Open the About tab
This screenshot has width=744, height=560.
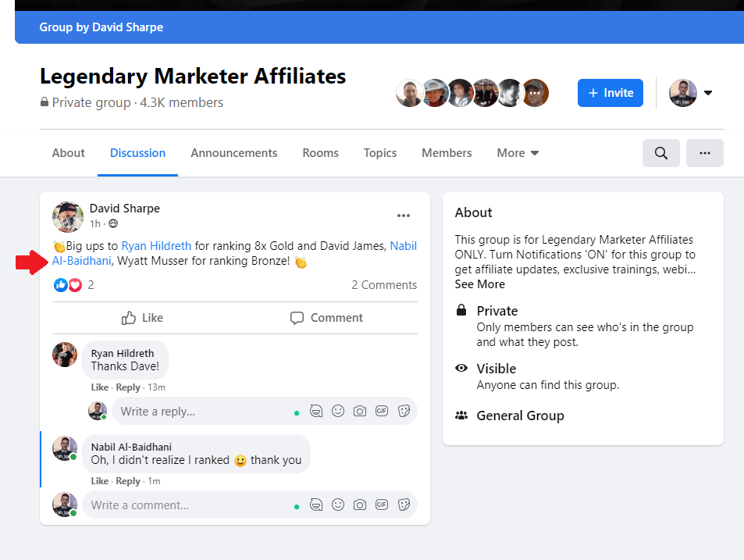click(x=69, y=153)
